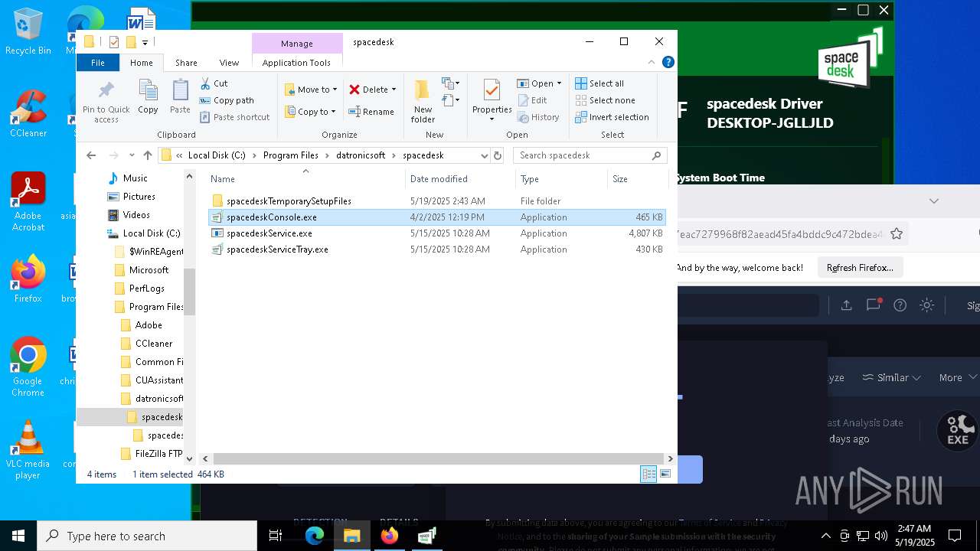
Task: Switch to the Home ribbon tab
Action: pos(142,63)
